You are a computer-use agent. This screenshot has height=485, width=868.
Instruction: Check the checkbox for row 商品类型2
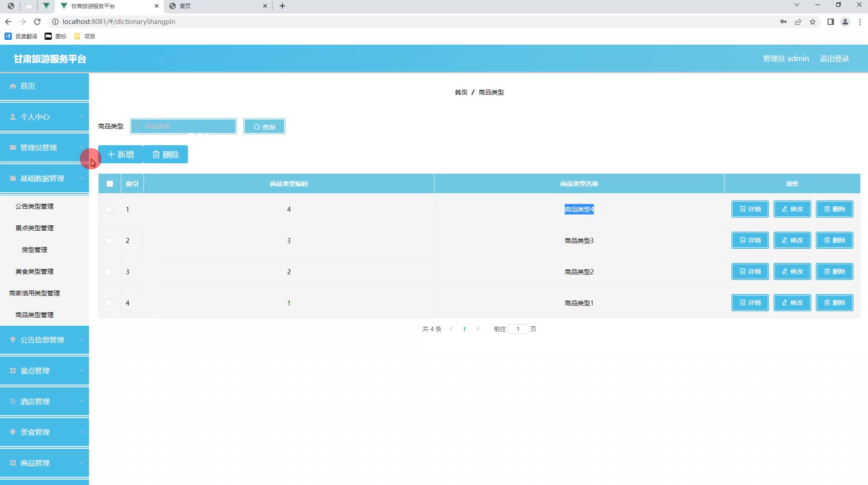coord(109,272)
